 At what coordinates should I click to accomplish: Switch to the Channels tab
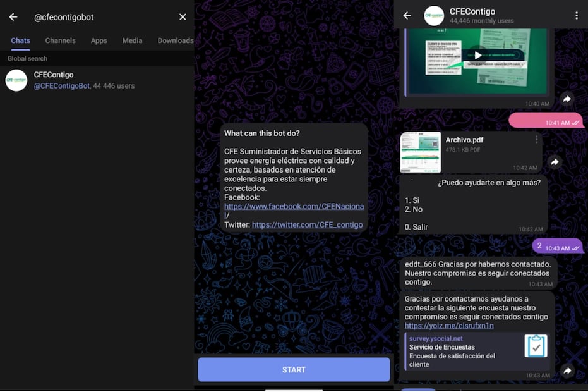coord(60,40)
